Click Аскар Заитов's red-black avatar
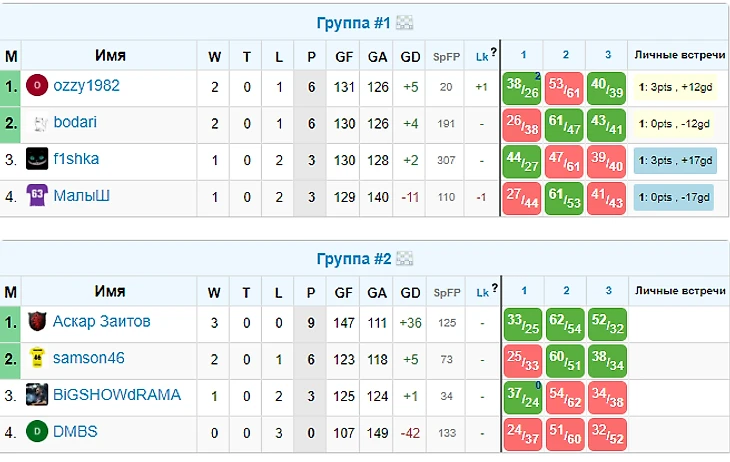 (37, 322)
